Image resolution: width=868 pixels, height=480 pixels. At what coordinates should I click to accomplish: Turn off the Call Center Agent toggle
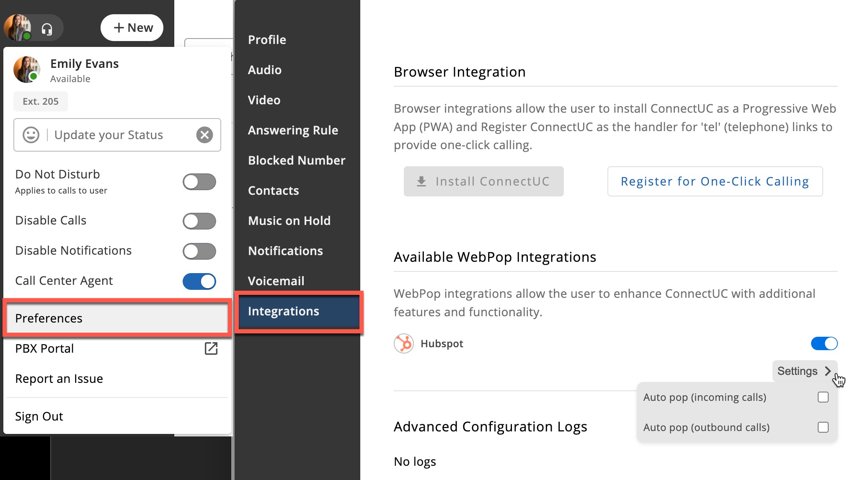click(x=199, y=281)
